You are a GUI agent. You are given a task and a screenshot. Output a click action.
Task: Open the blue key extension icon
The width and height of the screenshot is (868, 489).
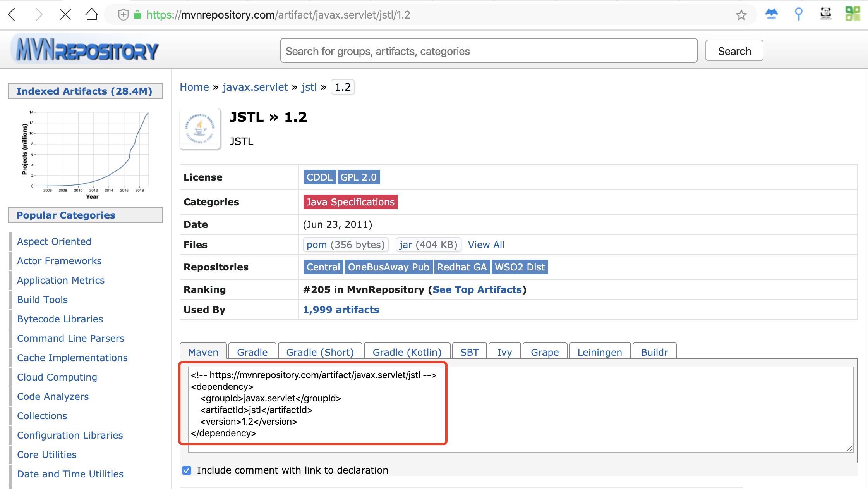coord(798,14)
